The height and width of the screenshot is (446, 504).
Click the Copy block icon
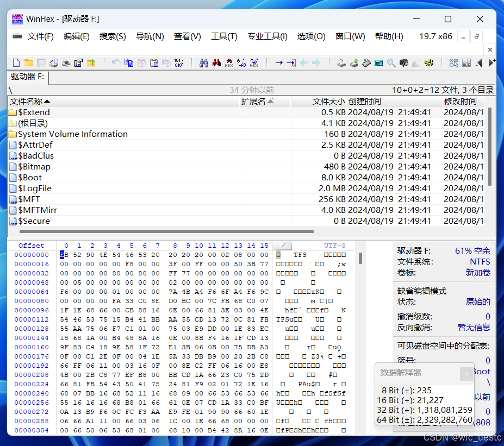click(x=128, y=63)
